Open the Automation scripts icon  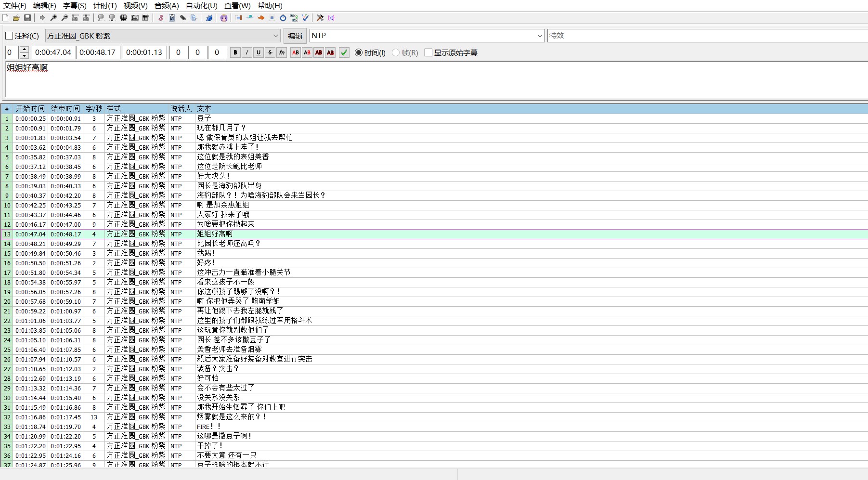(209, 18)
